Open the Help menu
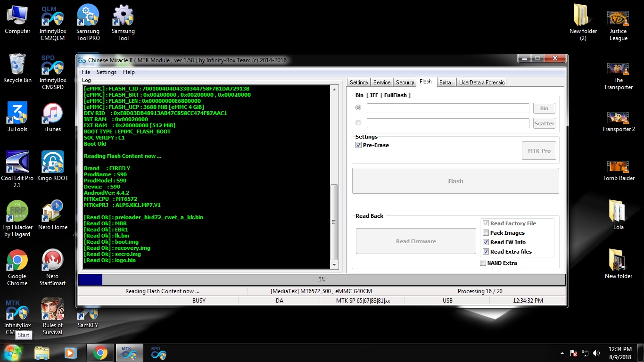Viewport: 644px width, 362px height. (x=129, y=72)
